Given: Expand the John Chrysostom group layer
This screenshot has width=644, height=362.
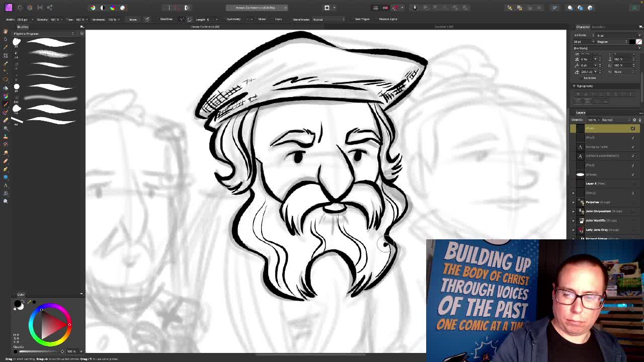Looking at the screenshot, I should 573,211.
